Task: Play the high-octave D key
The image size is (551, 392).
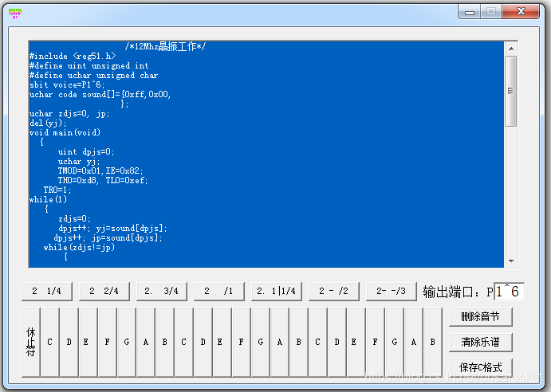Action: [337, 342]
